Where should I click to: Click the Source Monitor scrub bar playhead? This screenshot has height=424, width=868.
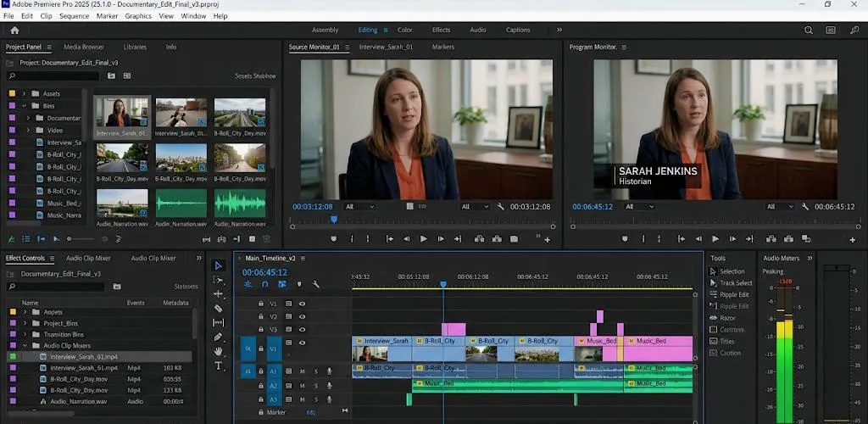click(334, 220)
